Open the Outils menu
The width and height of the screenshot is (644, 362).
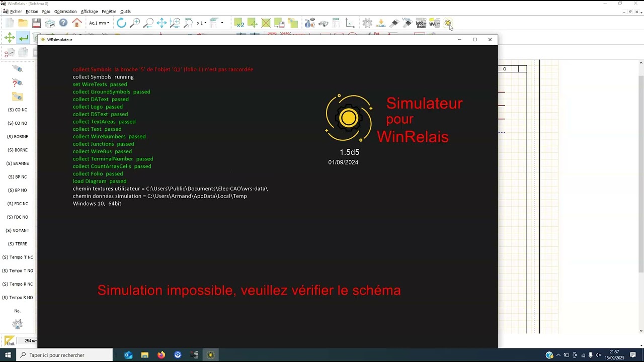pyautogui.click(x=125, y=12)
